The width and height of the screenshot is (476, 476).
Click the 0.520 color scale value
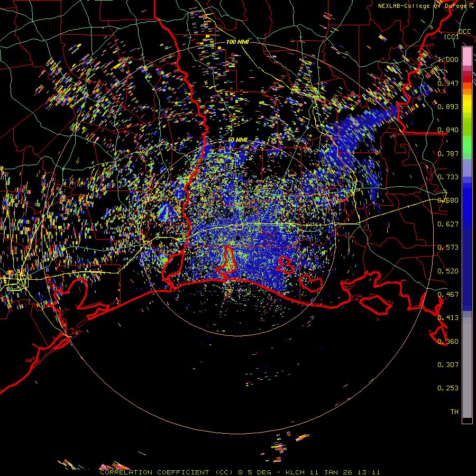coord(448,271)
